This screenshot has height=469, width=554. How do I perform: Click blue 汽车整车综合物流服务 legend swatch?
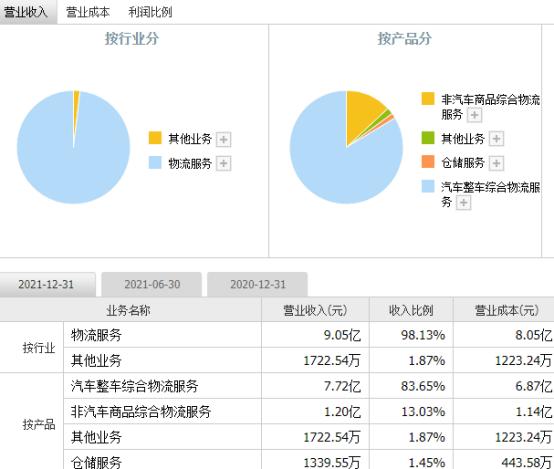click(x=428, y=186)
